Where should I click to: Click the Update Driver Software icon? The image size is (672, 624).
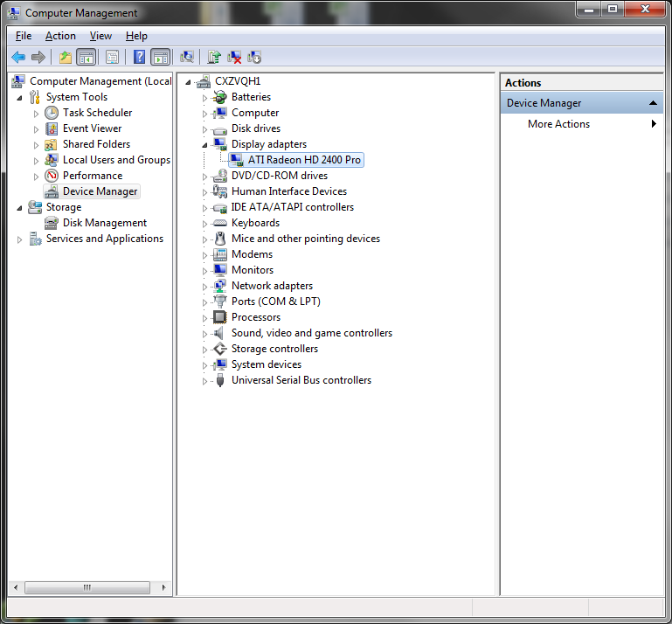pyautogui.click(x=214, y=58)
